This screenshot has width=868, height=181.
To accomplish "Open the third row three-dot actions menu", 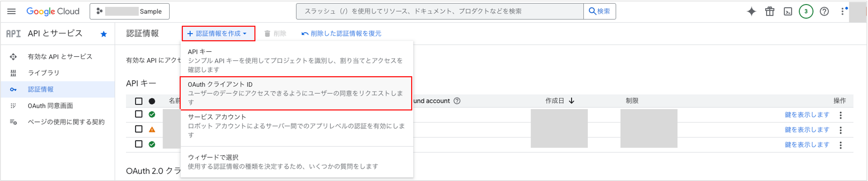I will pyautogui.click(x=841, y=145).
